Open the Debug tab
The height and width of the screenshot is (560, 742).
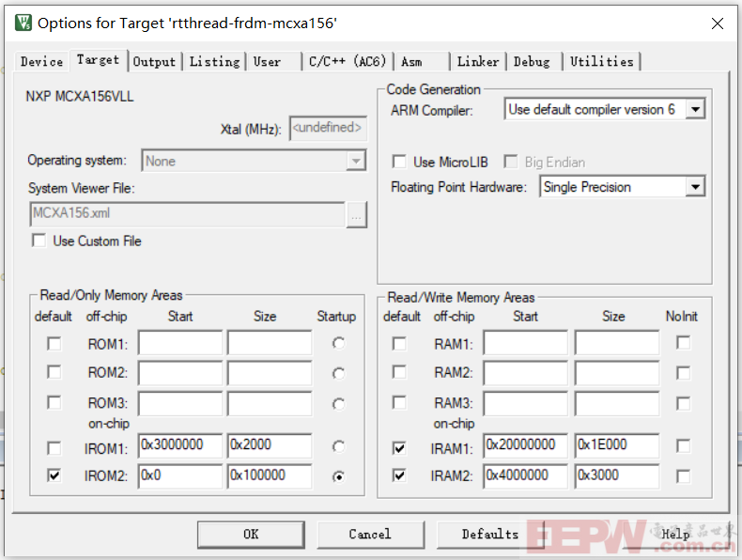[533, 61]
